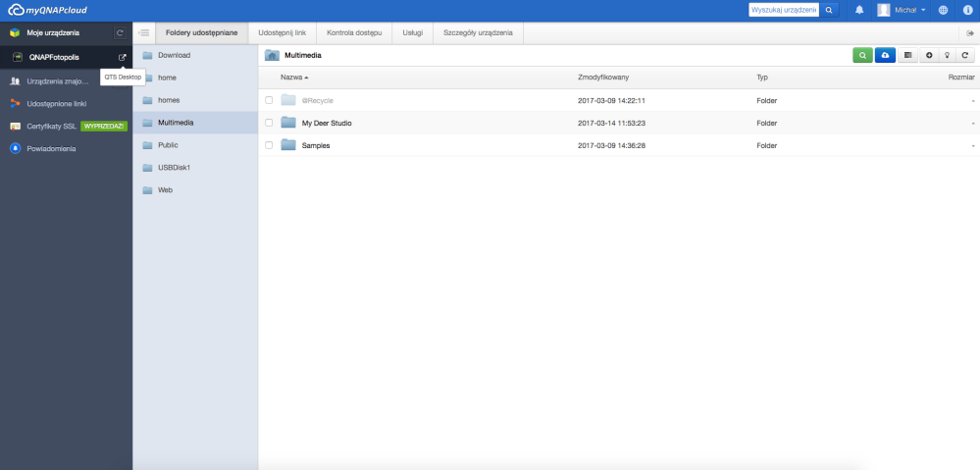Viewport: 980px width, 470px height.
Task: Switch to Foldery udostępniane tab
Action: (201, 33)
